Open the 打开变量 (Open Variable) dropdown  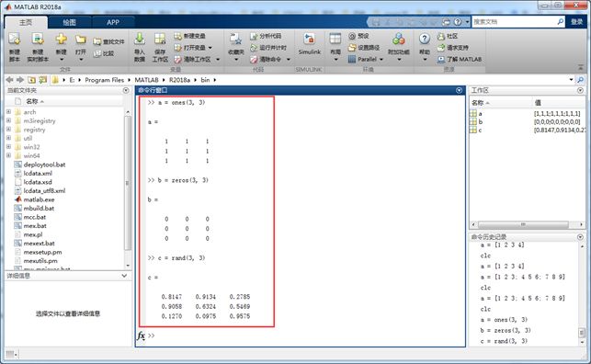click(x=210, y=48)
